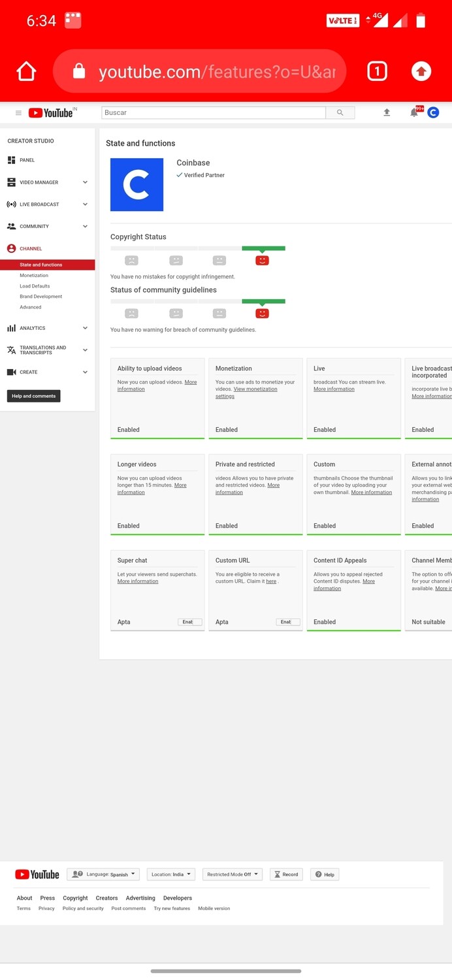This screenshot has height=980, width=452.
Task: Expand the Community section
Action: (x=85, y=226)
